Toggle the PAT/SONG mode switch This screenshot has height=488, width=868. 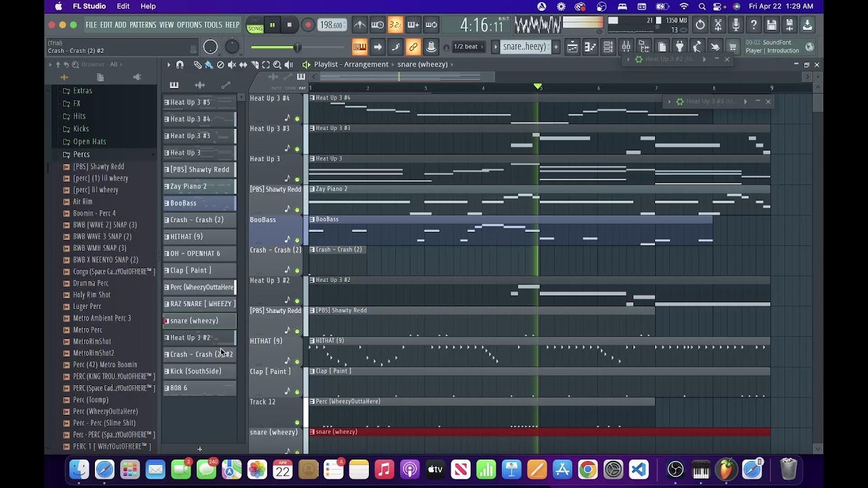click(255, 26)
